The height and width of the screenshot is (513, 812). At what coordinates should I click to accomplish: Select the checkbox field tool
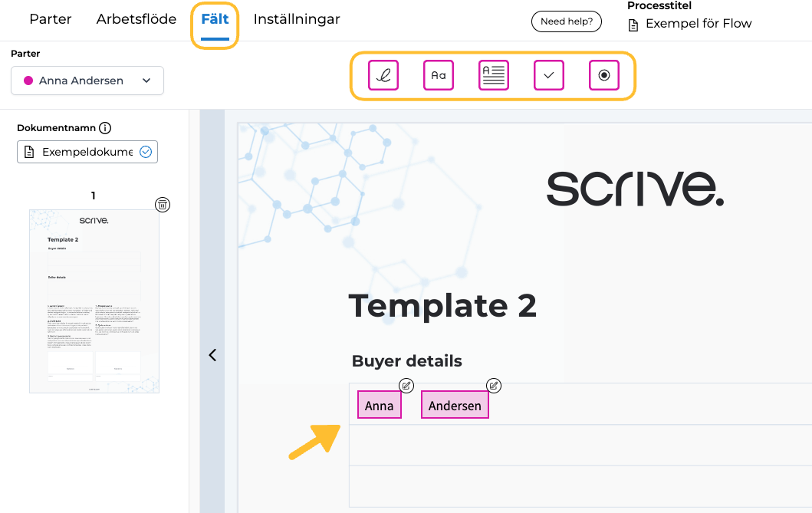pyautogui.click(x=549, y=75)
